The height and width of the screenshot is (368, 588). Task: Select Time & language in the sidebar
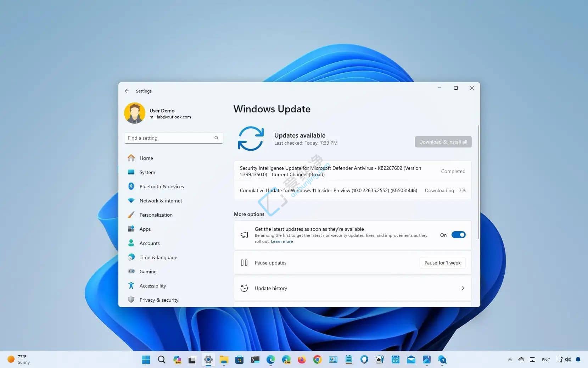[x=158, y=257]
